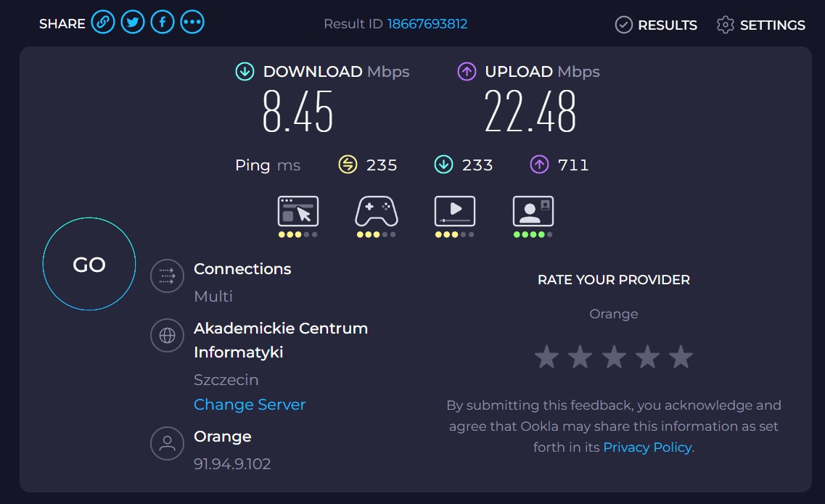The width and height of the screenshot is (825, 504).
Task: Share results via the Facebook icon
Action: tap(162, 22)
